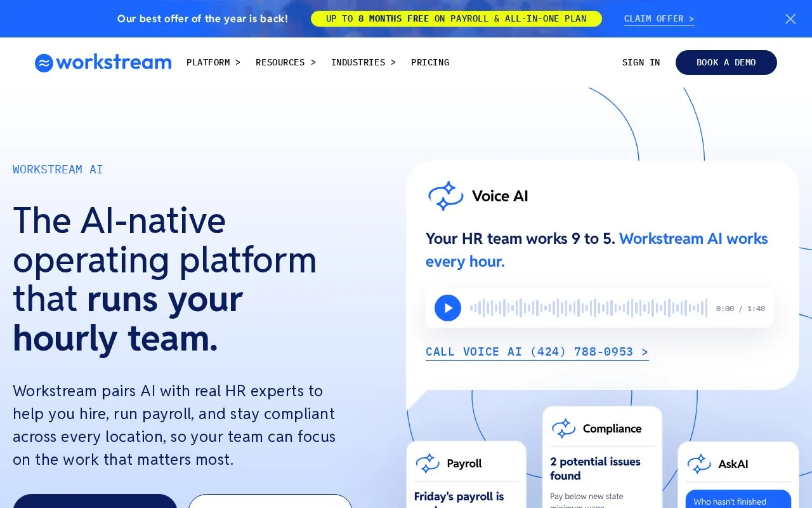Image resolution: width=812 pixels, height=508 pixels.
Task: Click the 8 months free offer pill
Action: coord(456,18)
